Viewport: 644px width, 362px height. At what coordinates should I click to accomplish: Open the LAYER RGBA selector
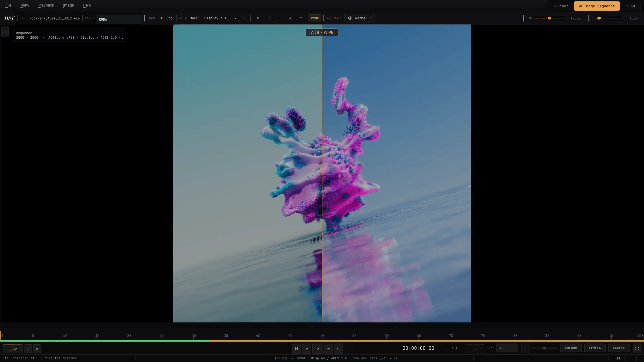click(x=119, y=19)
